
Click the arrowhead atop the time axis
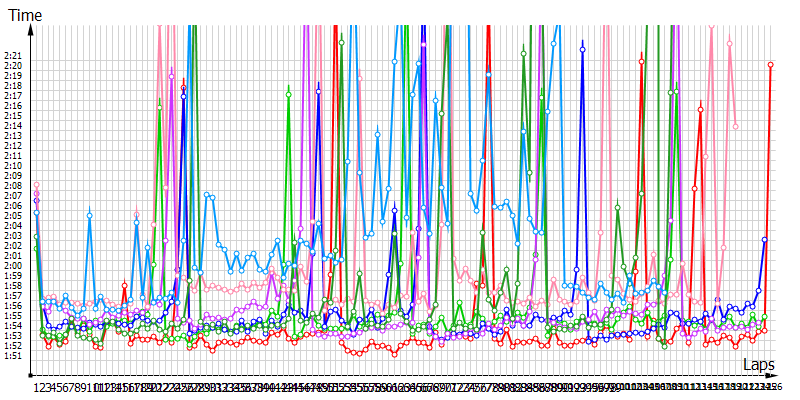point(33,29)
